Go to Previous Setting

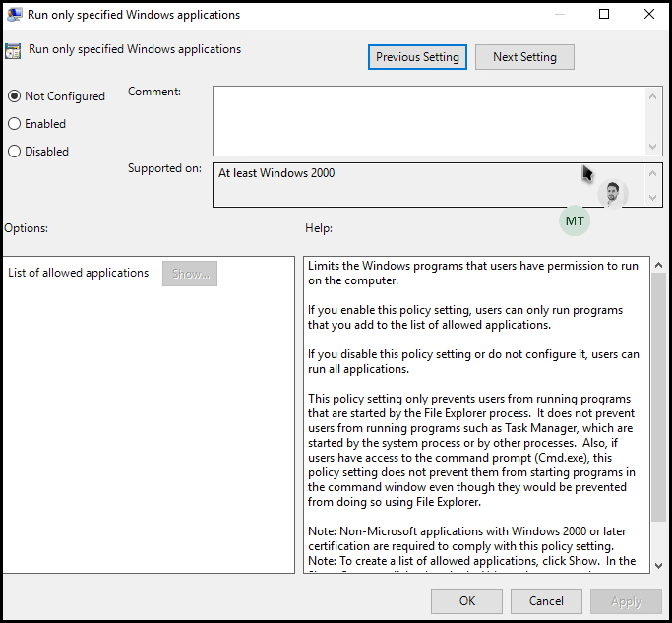417,57
